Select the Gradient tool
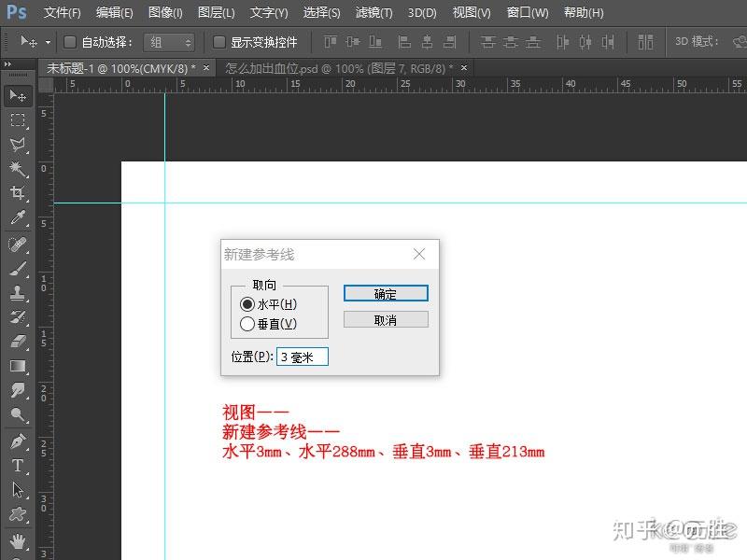 [16, 366]
